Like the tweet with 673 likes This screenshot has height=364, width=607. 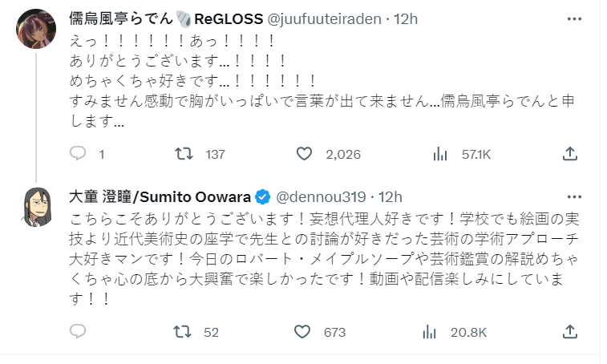pos(304,332)
